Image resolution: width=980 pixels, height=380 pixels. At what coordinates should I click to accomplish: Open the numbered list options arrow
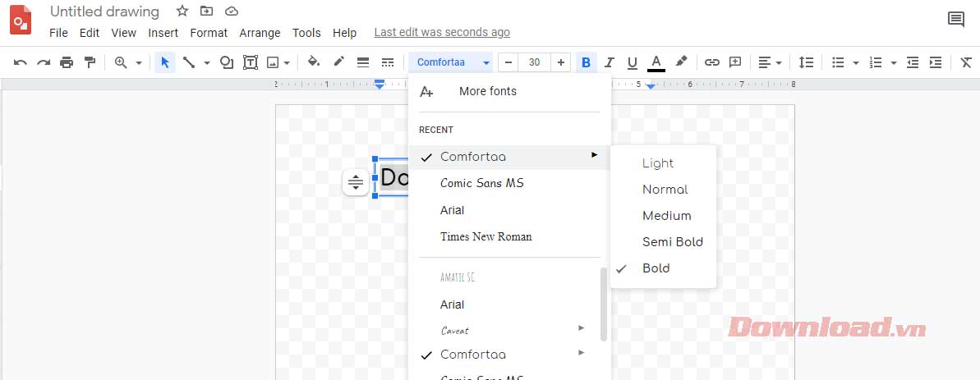(894, 63)
